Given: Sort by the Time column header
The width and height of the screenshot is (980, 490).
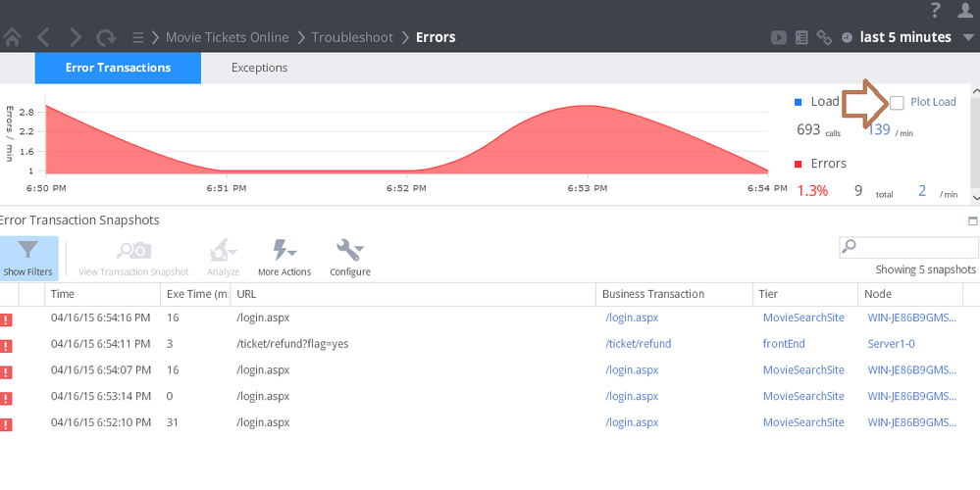Looking at the screenshot, I should [101, 294].
